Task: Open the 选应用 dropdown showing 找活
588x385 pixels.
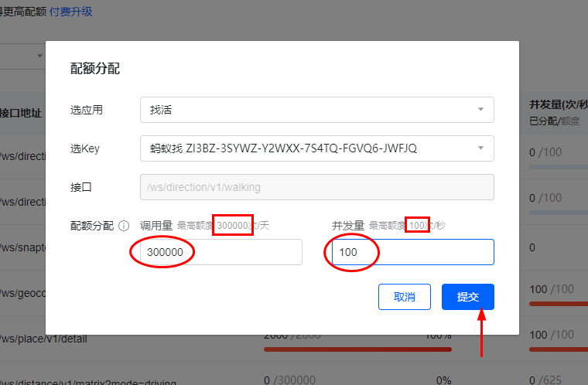Action: 317,110
